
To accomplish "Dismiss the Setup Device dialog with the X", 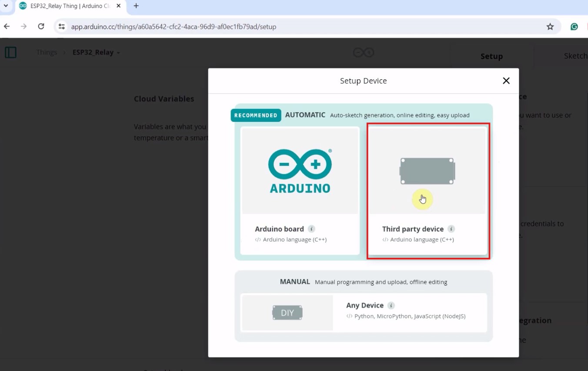I will pos(506,81).
